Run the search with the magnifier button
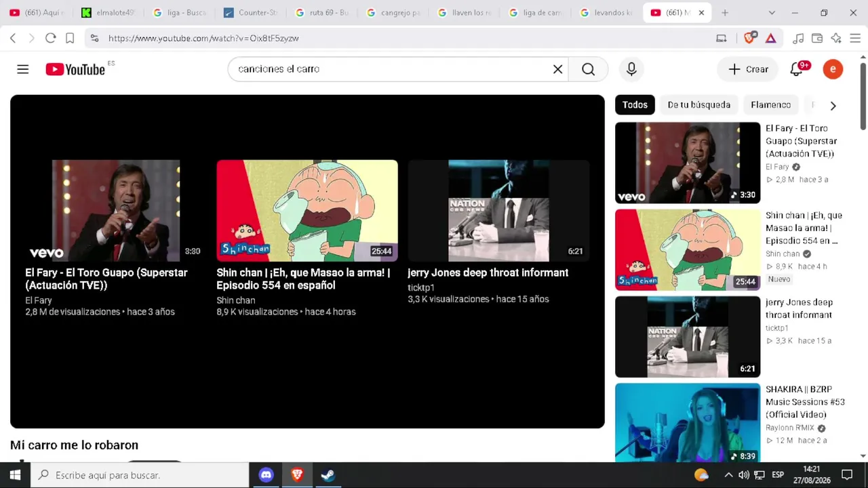The width and height of the screenshot is (868, 488). pyautogui.click(x=588, y=69)
